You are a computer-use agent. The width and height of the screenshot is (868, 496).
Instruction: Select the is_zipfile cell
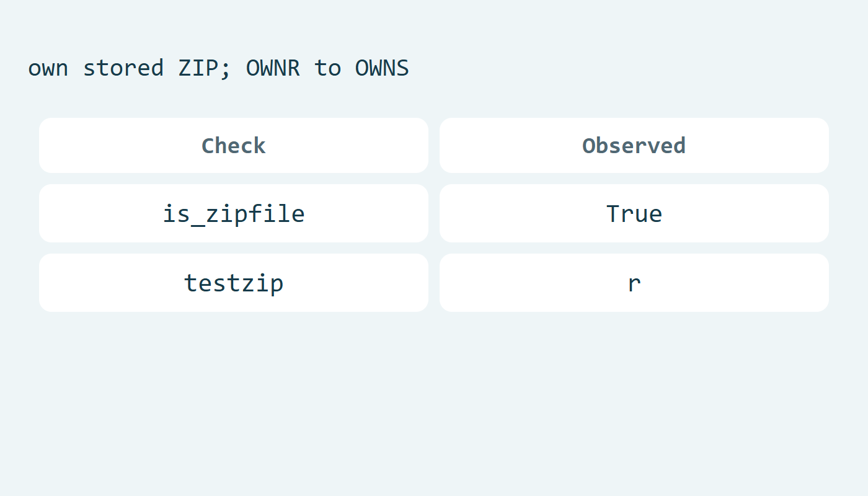click(234, 213)
